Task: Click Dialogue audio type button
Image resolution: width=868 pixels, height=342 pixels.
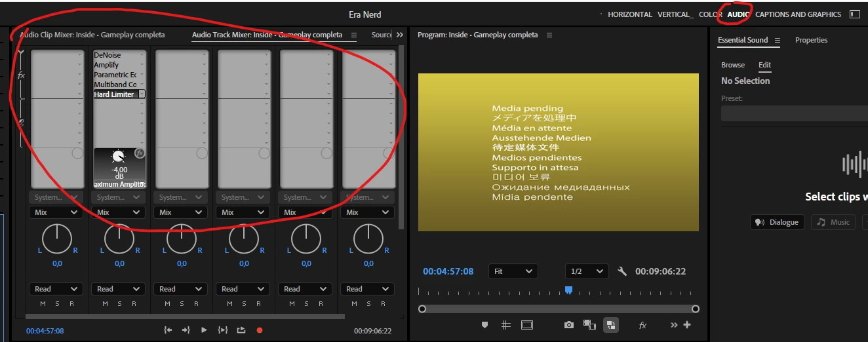Action: 777,222
